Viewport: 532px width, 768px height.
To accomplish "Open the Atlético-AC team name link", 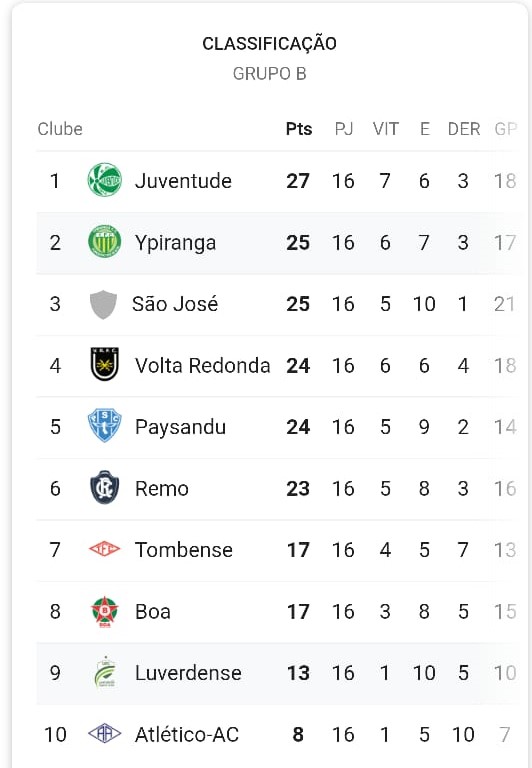I will pyautogui.click(x=187, y=734).
